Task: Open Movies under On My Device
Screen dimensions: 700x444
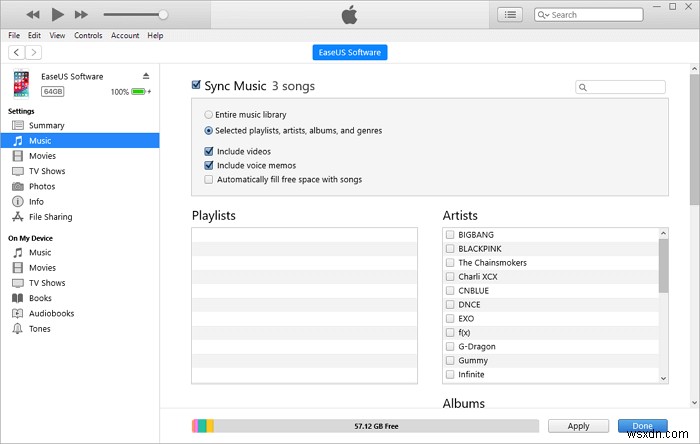Action: pos(80,268)
